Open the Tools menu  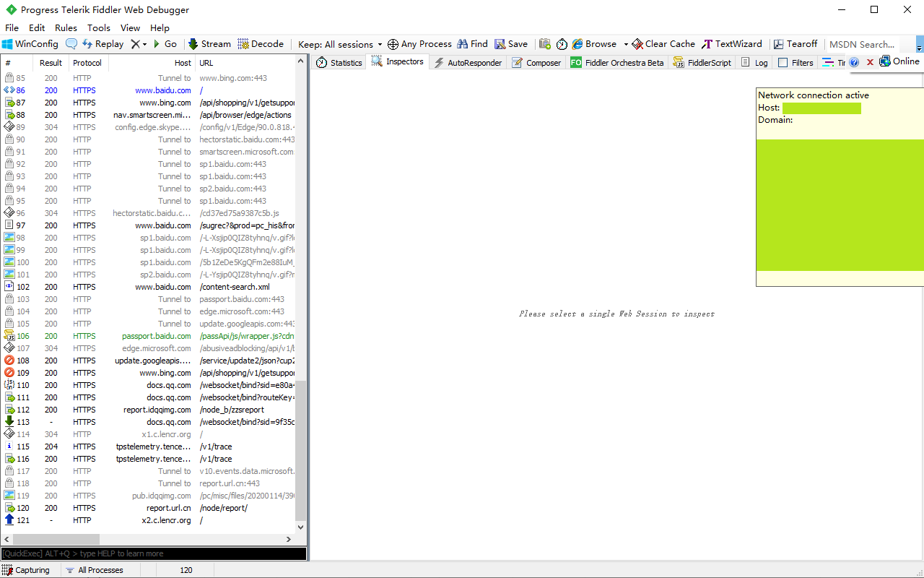(x=99, y=27)
